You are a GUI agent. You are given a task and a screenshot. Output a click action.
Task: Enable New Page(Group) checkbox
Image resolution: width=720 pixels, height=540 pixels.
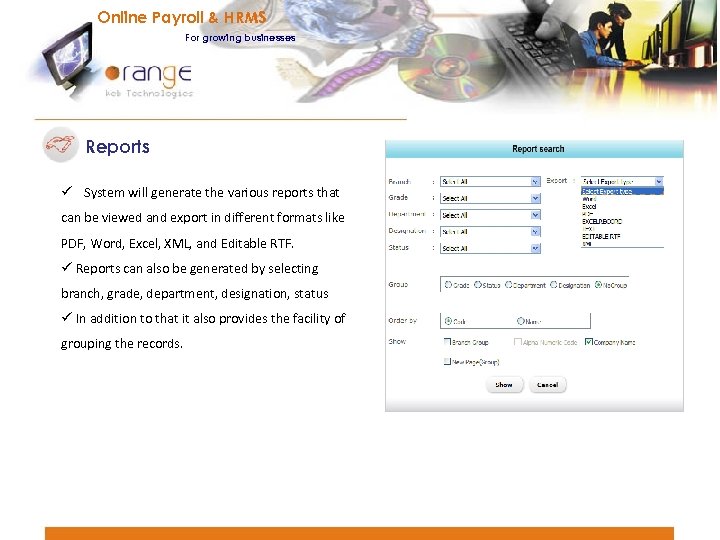click(447, 361)
